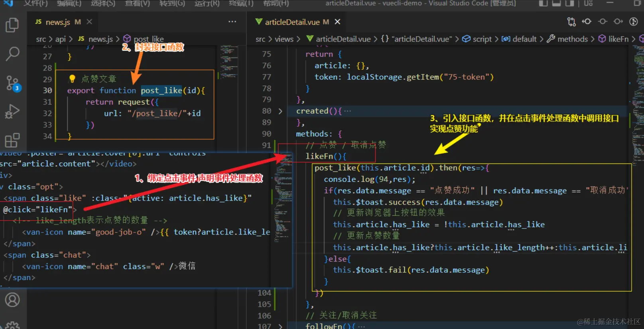
Task: Toggle the primary side bar layout button
Action: tap(543, 3)
